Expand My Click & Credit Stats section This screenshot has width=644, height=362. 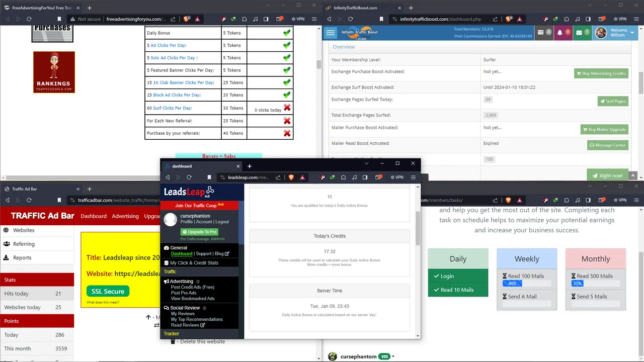click(194, 263)
